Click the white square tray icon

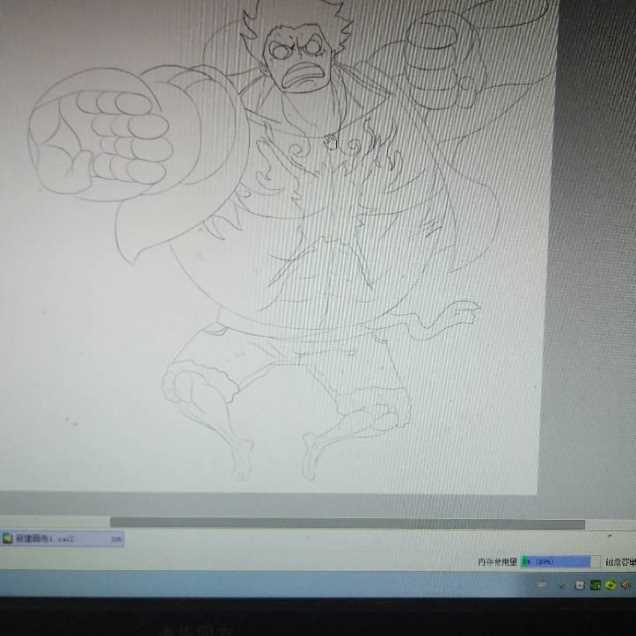(580, 585)
